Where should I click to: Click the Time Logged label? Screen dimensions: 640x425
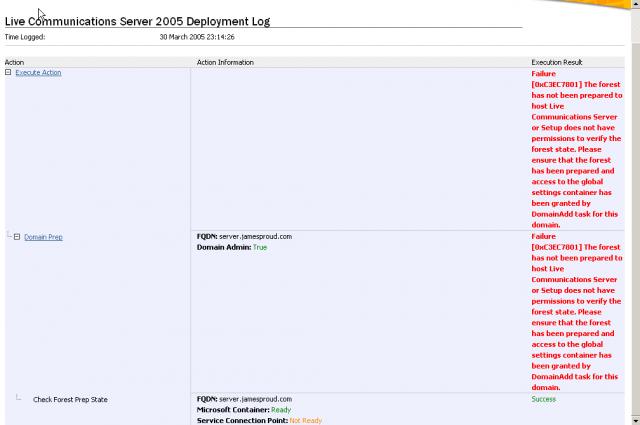25,37
